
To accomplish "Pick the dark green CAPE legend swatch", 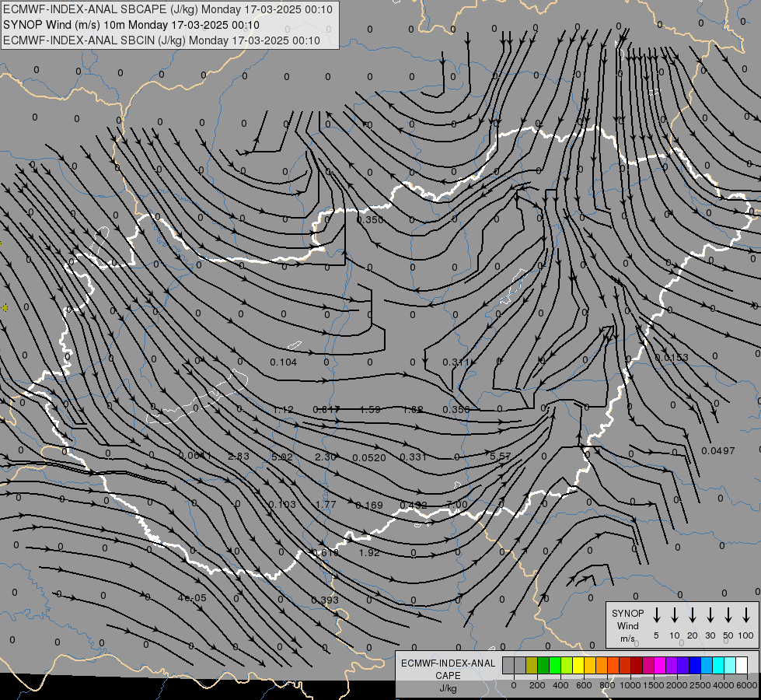I will tap(543, 665).
